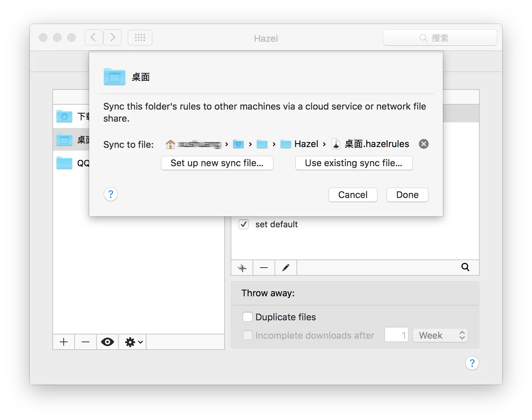The width and height of the screenshot is (532, 420).
Task: Click the unnamed folder icon after Dropbox
Action: [x=262, y=144]
